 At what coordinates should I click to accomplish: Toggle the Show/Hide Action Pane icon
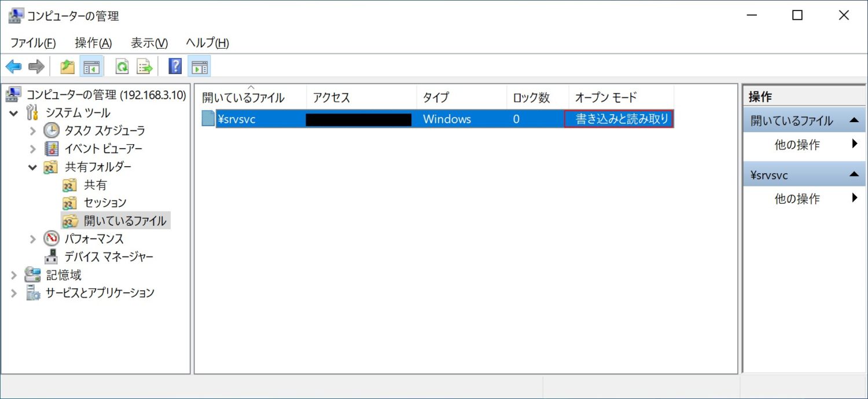[x=198, y=67]
